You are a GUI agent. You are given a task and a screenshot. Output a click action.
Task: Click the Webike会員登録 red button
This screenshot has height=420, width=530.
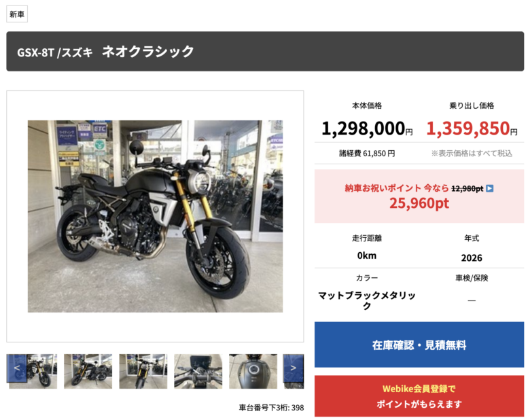[419, 396]
